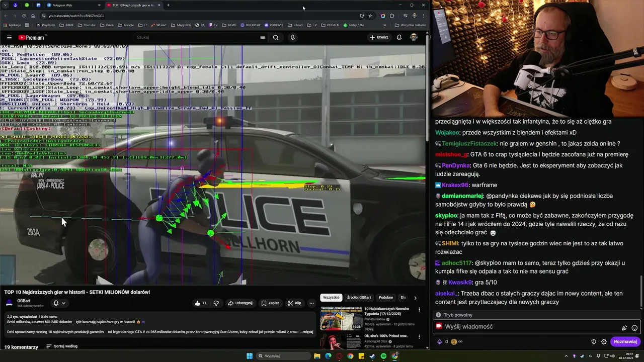Open the Bits diamond balance icon
This screenshot has height=362, width=644.
coord(439,341)
